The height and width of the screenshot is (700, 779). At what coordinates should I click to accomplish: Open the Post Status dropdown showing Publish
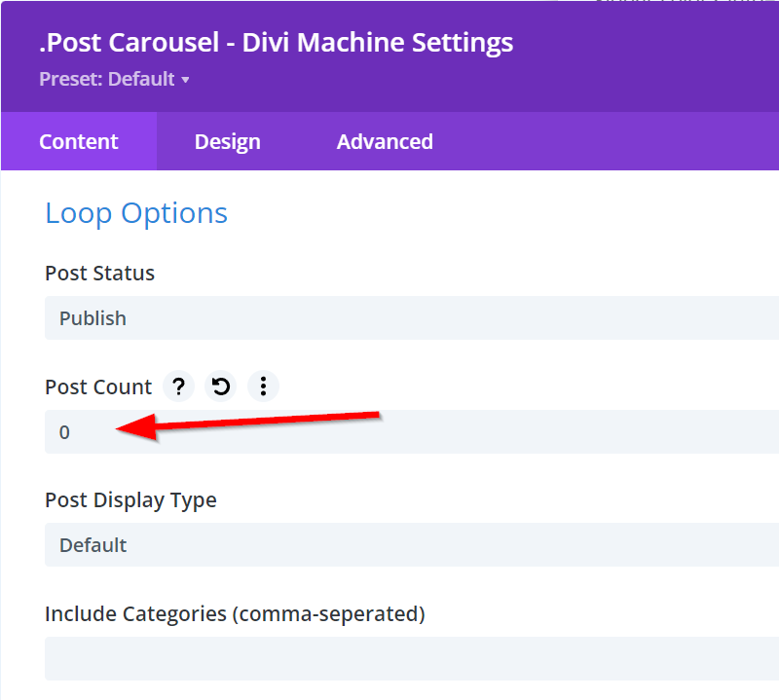tap(411, 318)
